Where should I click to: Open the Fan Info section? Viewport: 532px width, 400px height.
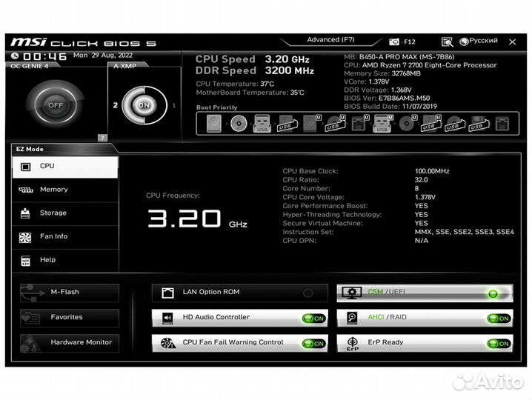click(x=65, y=236)
